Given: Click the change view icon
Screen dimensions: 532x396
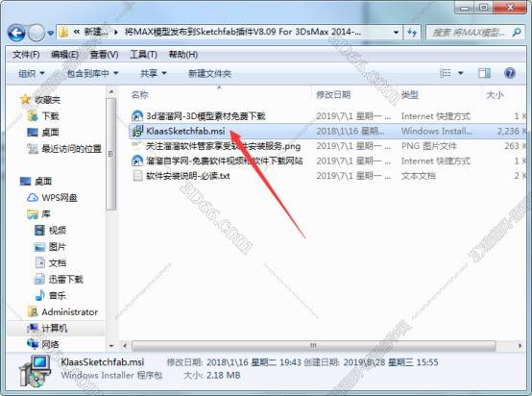Looking at the screenshot, I should [446, 73].
